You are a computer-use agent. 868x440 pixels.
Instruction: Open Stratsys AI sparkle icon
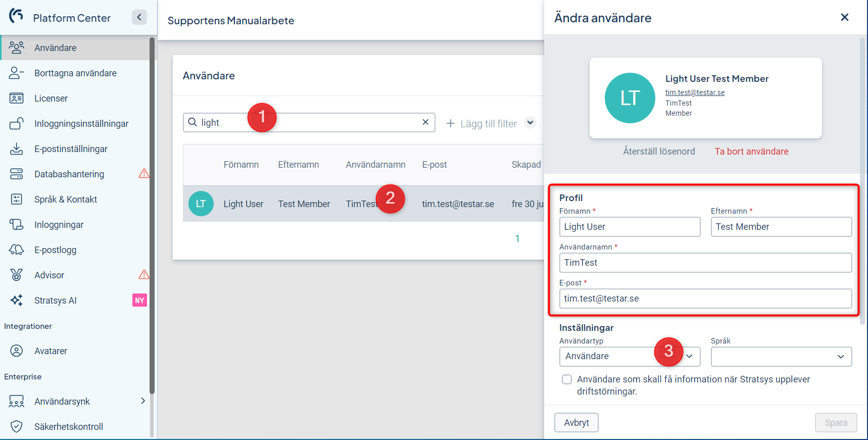[17, 300]
